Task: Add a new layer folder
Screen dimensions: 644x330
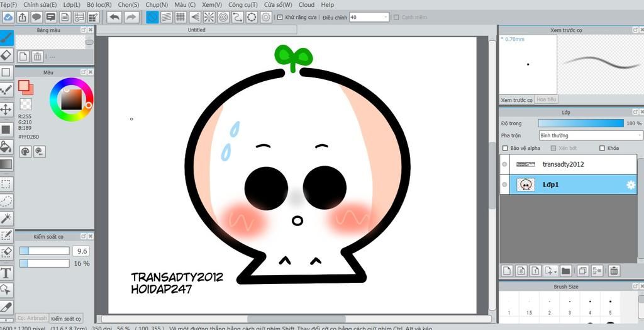Action: [x=565, y=271]
